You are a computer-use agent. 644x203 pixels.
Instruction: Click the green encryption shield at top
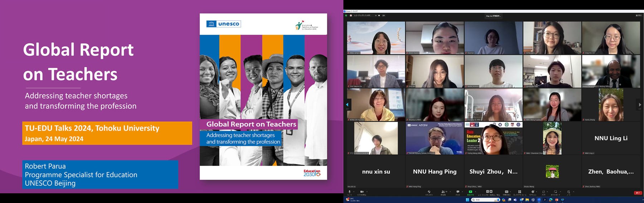346,15
